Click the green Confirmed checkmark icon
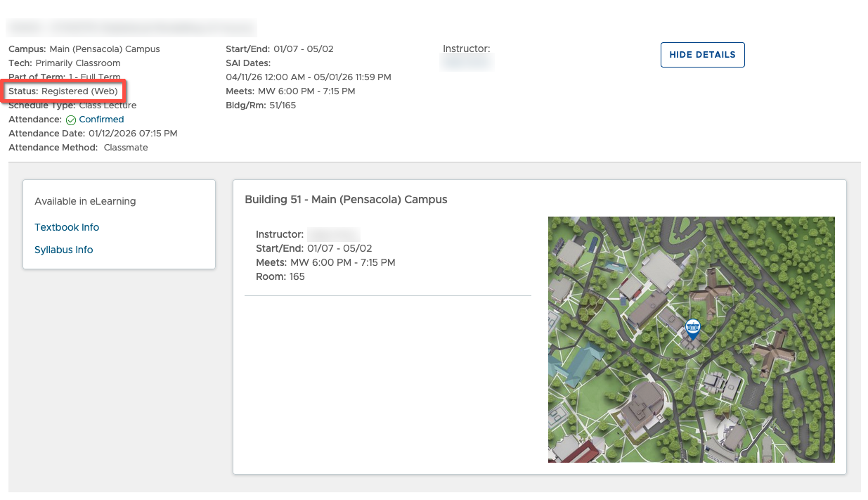The width and height of the screenshot is (868, 500). (70, 120)
